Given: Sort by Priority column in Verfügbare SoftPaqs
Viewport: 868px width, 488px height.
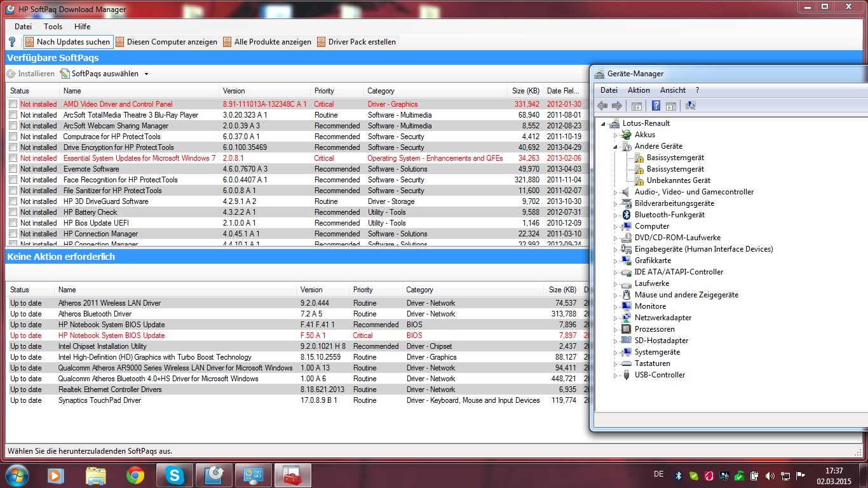Looking at the screenshot, I should pos(337,91).
